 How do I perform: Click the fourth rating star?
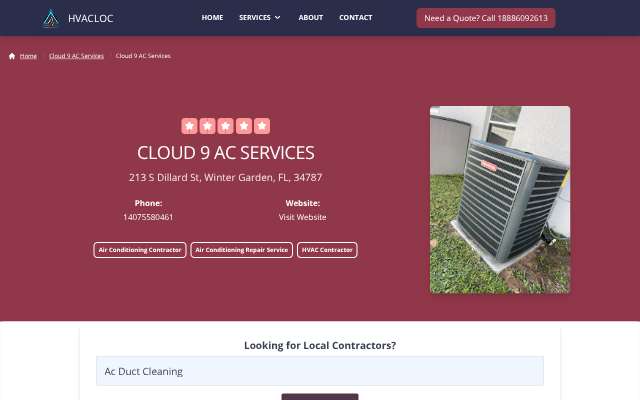click(x=244, y=126)
